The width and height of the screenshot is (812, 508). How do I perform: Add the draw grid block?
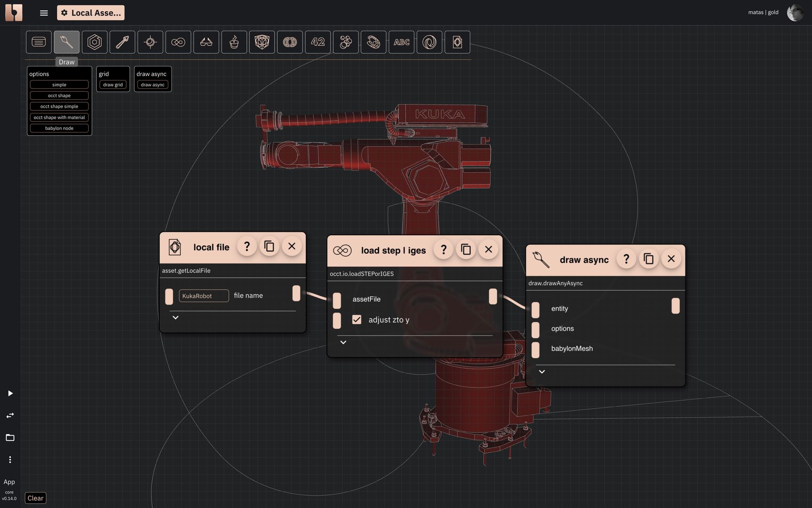coord(113,85)
